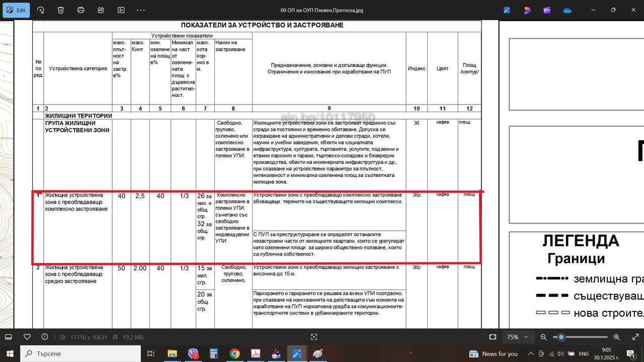Click the Жс index cell
644x362 pixels.
tap(417, 267)
